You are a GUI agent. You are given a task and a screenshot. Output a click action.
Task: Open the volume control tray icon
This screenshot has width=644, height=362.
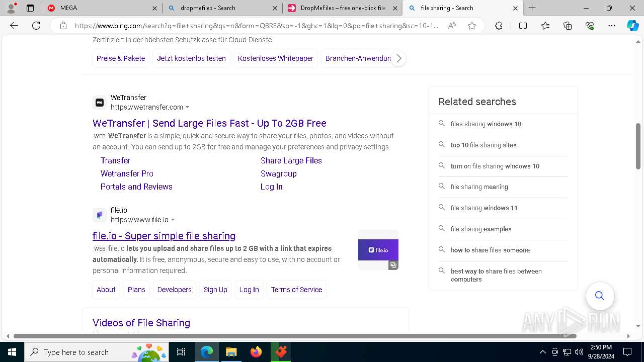579,352
